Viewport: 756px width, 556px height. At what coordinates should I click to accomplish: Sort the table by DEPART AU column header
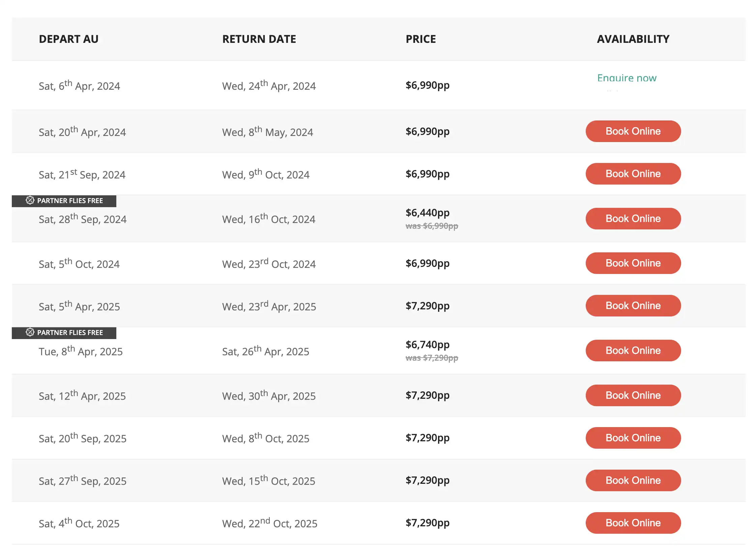pos(68,39)
